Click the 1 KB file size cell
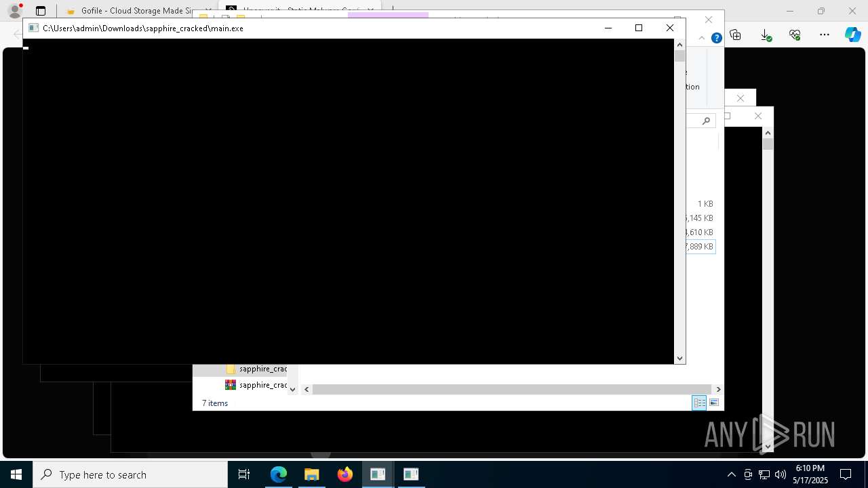The height and width of the screenshot is (488, 868). [x=705, y=203]
